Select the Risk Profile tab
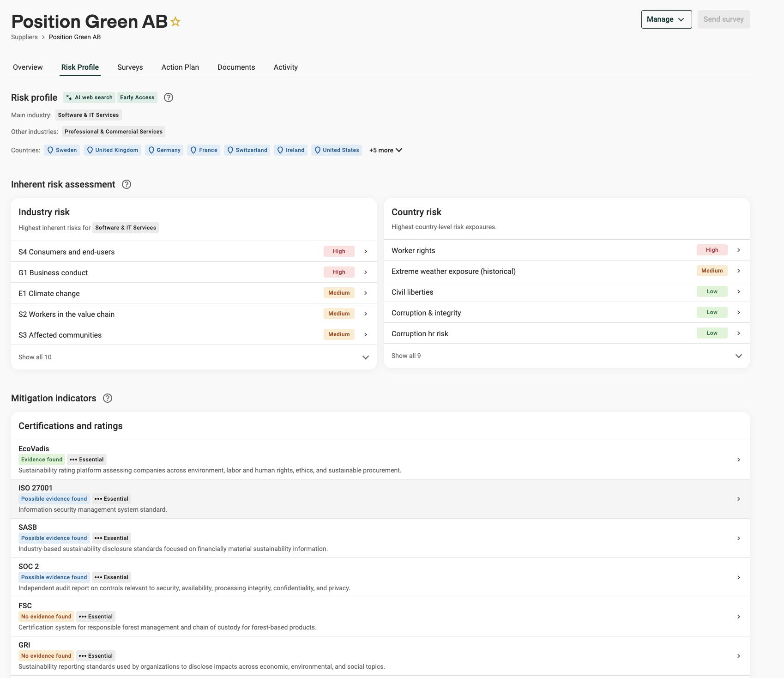 tap(80, 67)
